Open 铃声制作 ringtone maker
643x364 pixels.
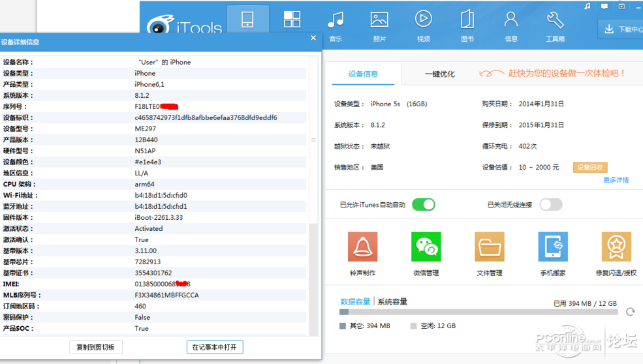[x=362, y=254]
